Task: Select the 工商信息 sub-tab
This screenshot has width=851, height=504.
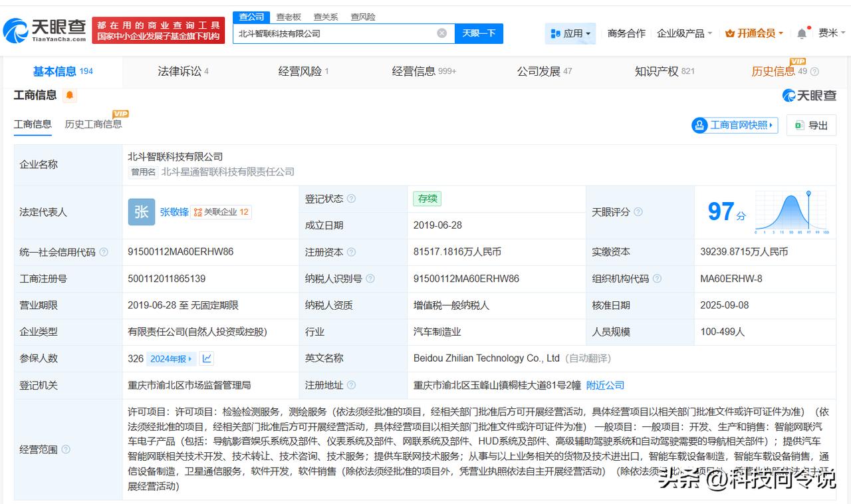Action: point(33,124)
